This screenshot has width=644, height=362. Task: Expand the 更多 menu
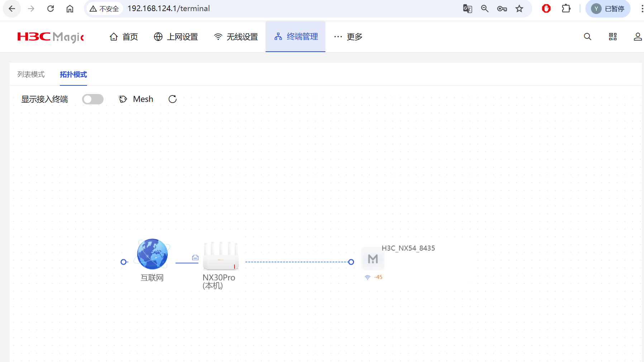point(348,37)
